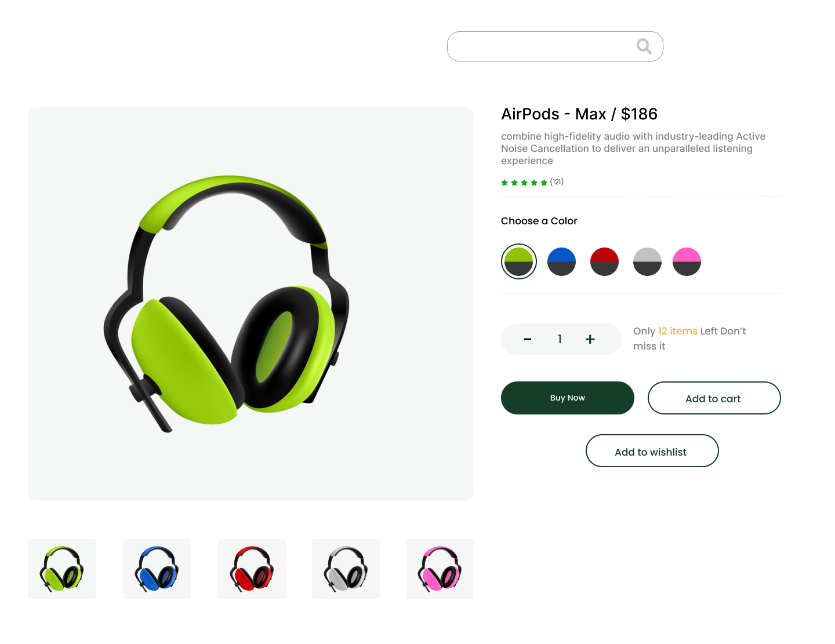The image size is (835, 644).
Task: Open the green headphones thumbnail
Action: 61,569
